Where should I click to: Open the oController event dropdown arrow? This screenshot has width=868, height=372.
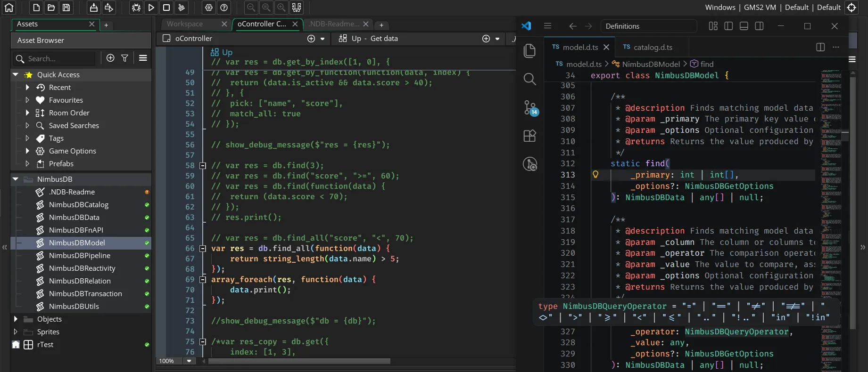(x=322, y=39)
